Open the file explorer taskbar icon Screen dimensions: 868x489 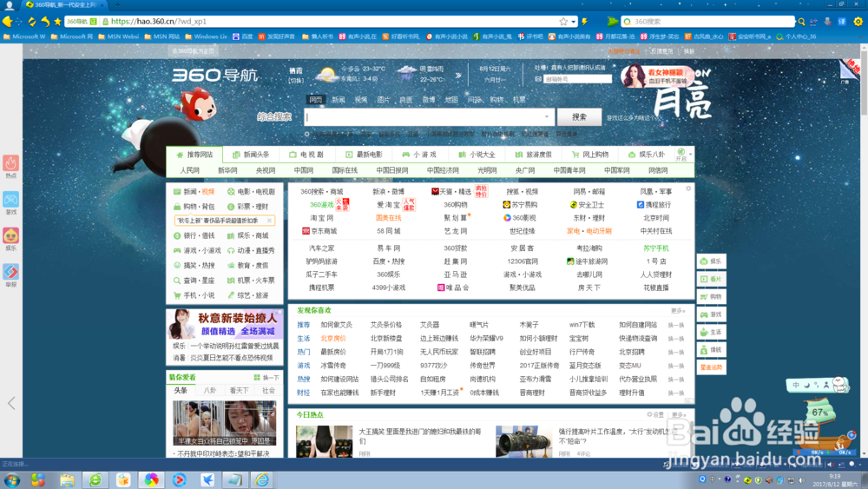67,479
